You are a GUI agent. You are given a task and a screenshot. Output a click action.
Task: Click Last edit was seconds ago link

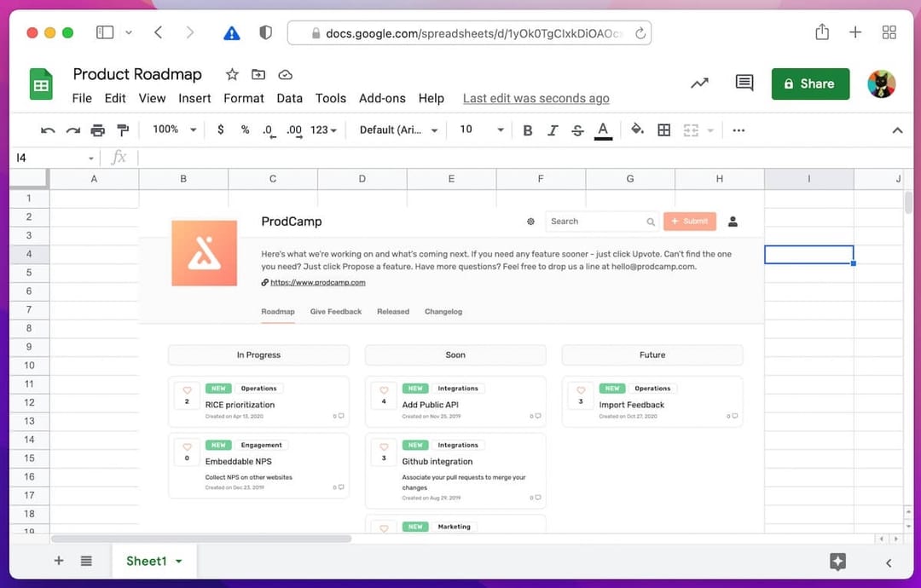tap(536, 99)
